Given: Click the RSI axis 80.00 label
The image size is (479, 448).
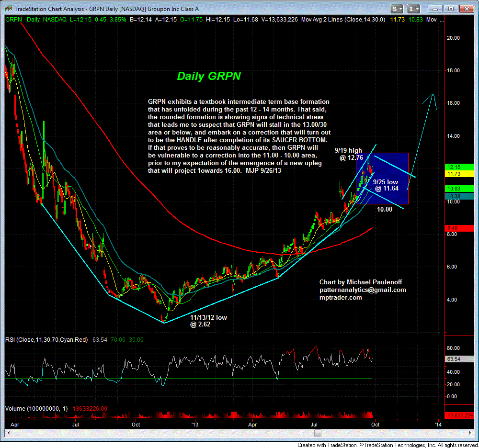Looking at the screenshot, I should pos(453,348).
